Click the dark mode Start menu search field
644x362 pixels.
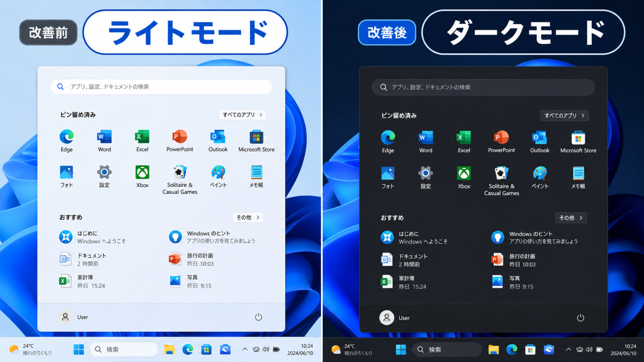[x=483, y=87]
